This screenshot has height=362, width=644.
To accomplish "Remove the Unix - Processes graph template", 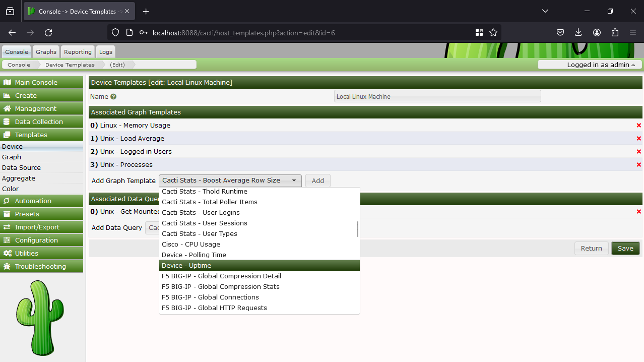I will (x=638, y=165).
